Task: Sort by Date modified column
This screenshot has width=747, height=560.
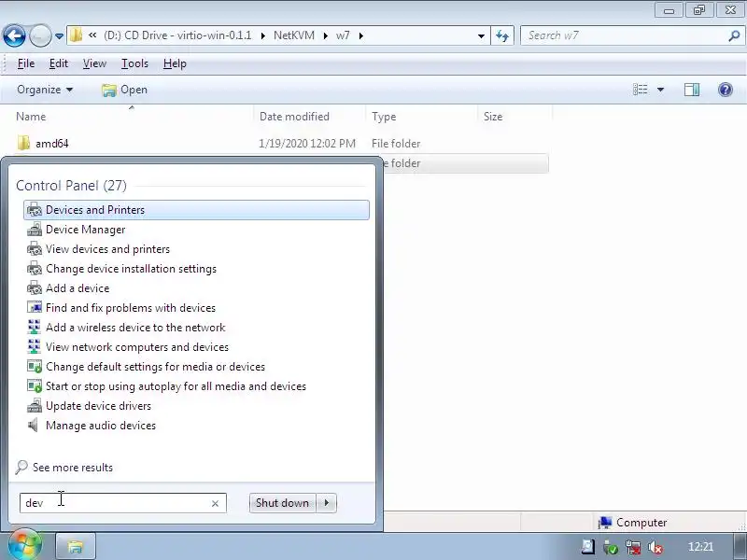Action: point(294,117)
